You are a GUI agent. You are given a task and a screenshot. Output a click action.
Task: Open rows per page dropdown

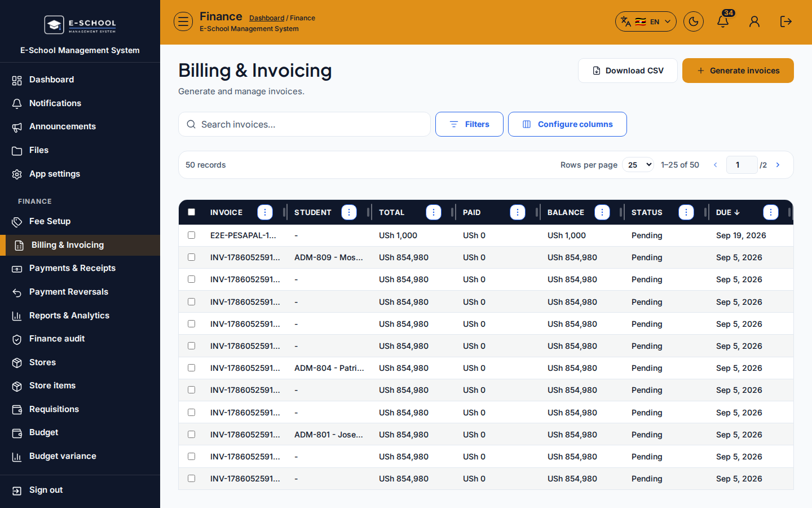pyautogui.click(x=638, y=165)
